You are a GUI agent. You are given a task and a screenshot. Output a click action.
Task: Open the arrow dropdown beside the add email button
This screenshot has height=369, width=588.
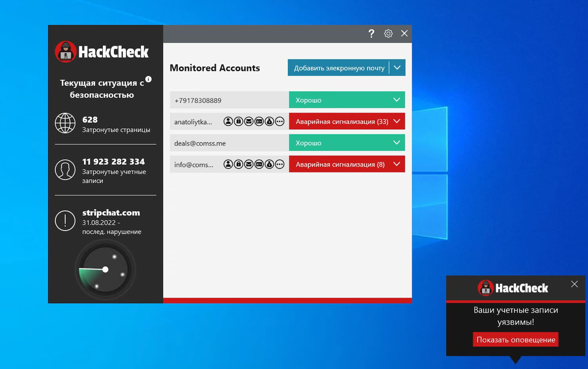397,68
